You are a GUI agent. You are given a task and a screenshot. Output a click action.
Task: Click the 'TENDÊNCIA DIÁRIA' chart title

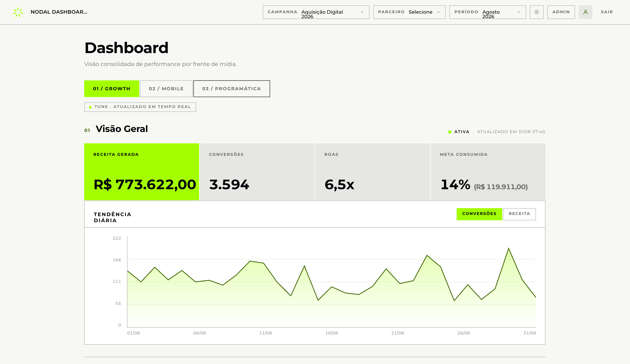tap(112, 217)
